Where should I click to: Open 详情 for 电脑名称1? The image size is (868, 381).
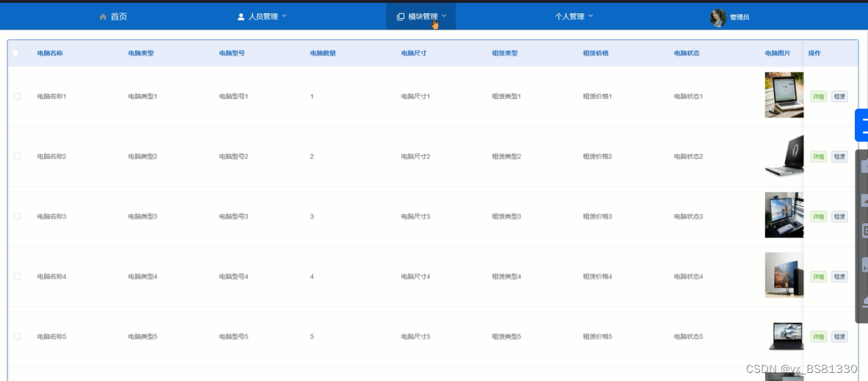818,97
